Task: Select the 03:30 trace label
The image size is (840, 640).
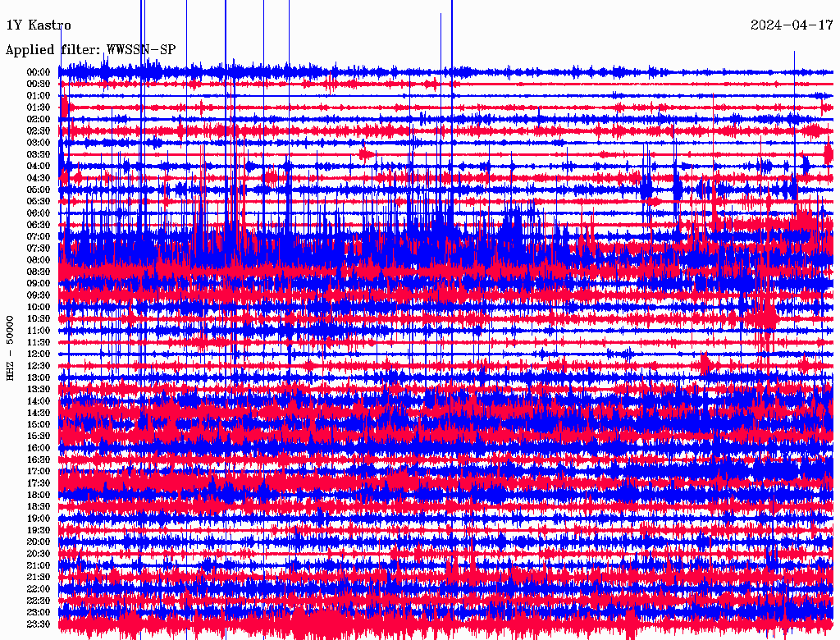Action: 39,154
